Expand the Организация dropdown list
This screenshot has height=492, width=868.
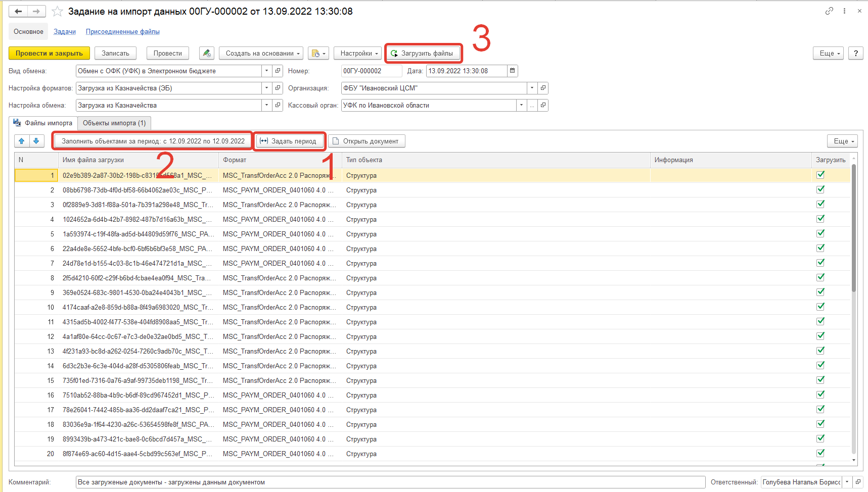(532, 88)
